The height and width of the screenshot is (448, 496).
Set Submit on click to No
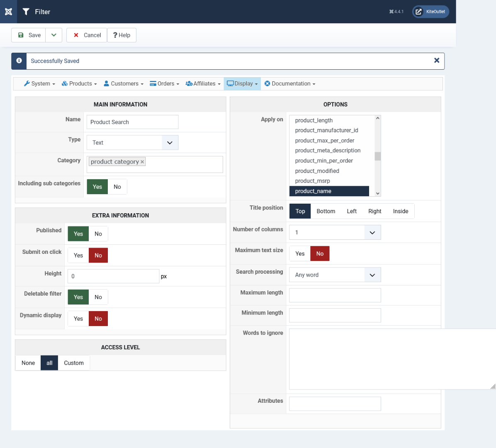point(98,256)
